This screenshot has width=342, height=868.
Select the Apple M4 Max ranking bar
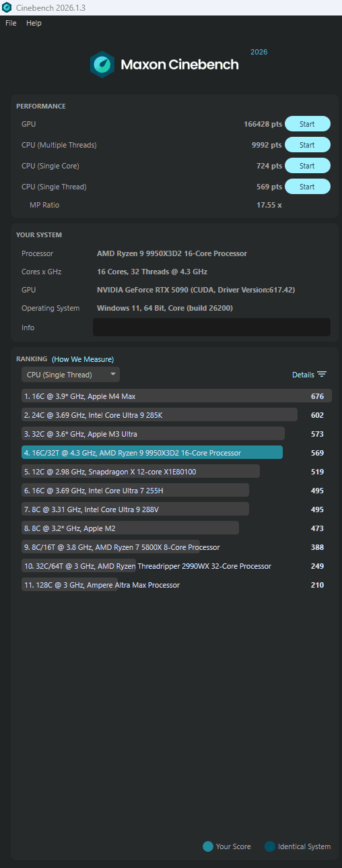tap(176, 396)
